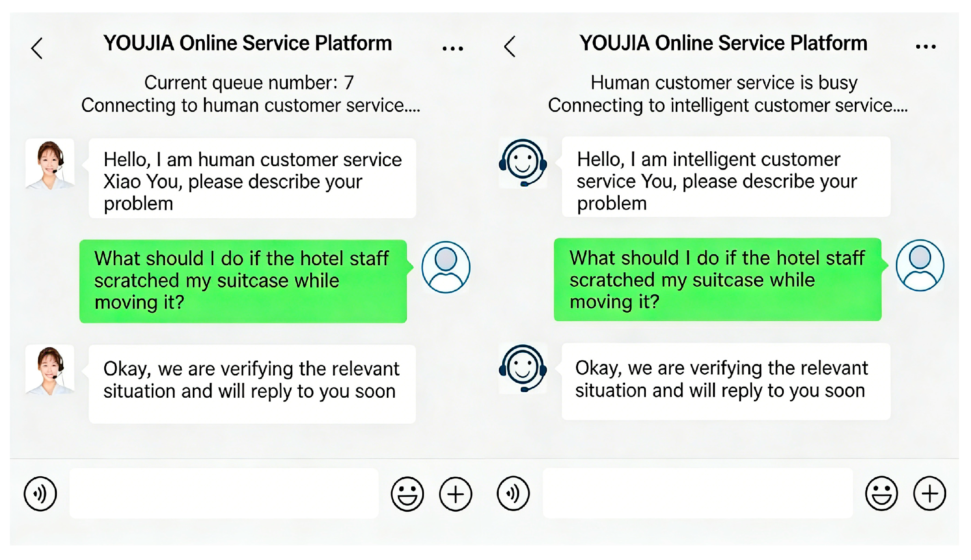Open three-dot menu in left chat
The width and height of the screenshot is (971, 560).
click(x=453, y=48)
